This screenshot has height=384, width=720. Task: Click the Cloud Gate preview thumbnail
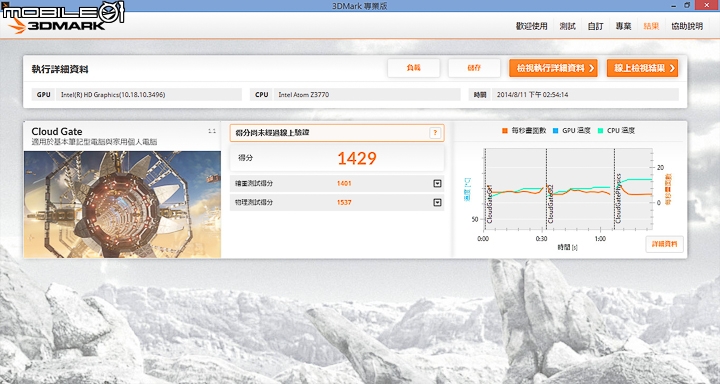pyautogui.click(x=122, y=204)
